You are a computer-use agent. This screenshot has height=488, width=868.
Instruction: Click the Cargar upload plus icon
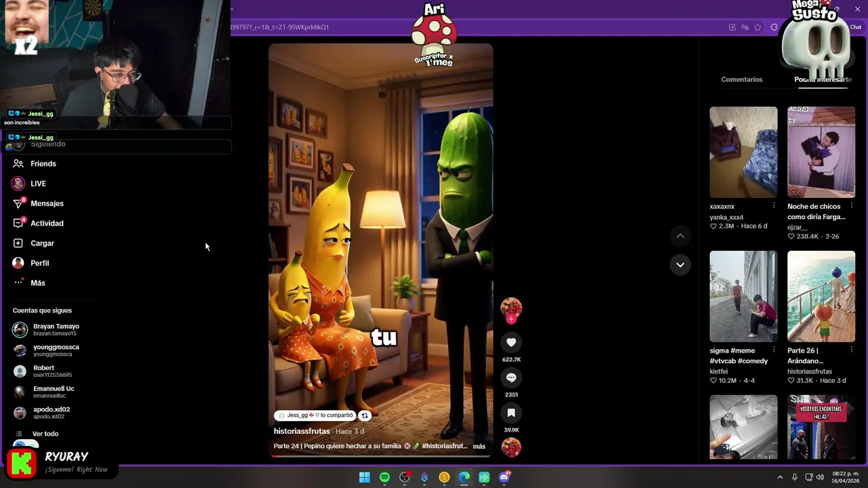coord(18,243)
